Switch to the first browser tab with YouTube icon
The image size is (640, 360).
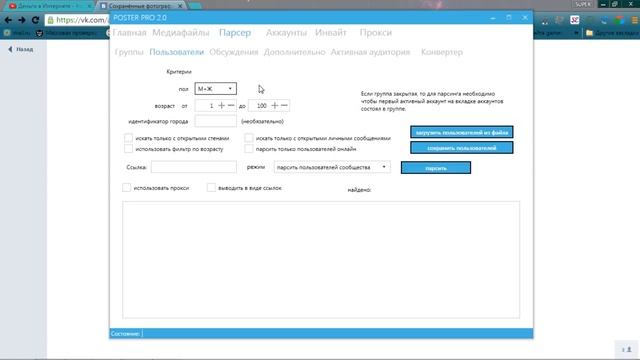(x=50, y=6)
